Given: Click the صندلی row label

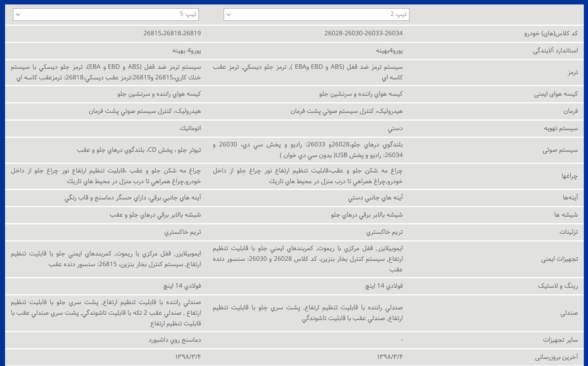Looking at the screenshot, I should (x=569, y=313).
